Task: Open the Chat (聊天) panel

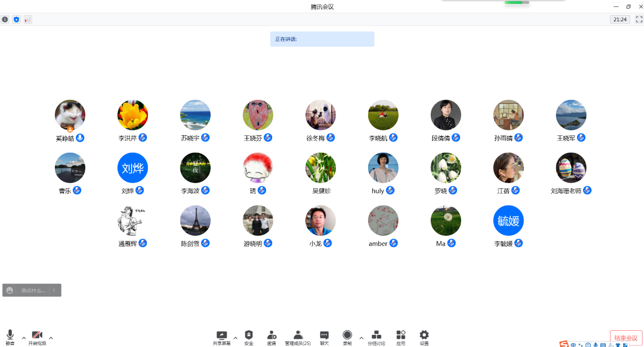Action: pyautogui.click(x=324, y=337)
